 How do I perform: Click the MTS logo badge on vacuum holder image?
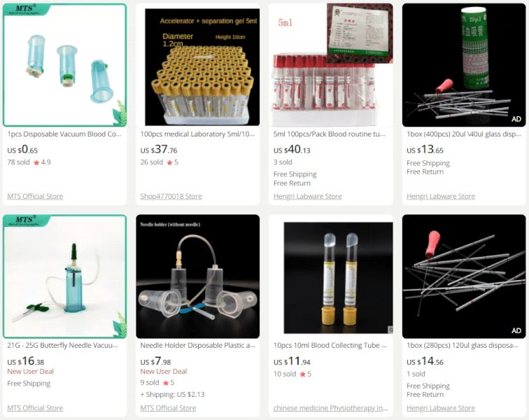click(x=27, y=10)
